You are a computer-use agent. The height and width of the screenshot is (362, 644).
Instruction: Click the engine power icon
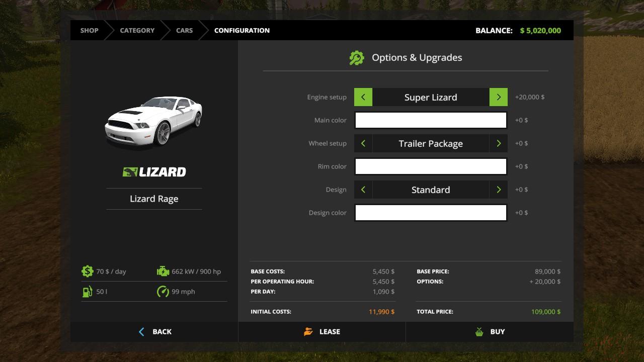[163, 271]
